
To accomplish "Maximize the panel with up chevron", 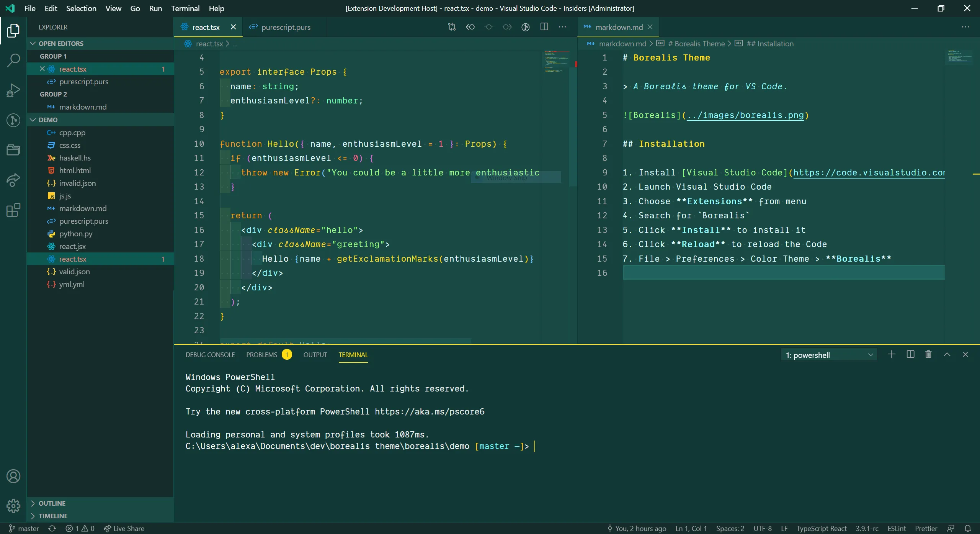I will point(947,354).
